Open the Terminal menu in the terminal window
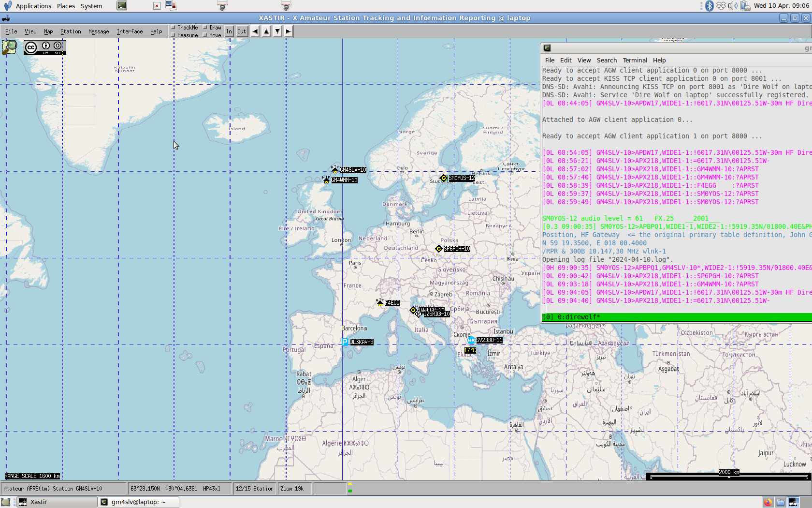Viewport: 812px width, 508px height. pyautogui.click(x=635, y=60)
